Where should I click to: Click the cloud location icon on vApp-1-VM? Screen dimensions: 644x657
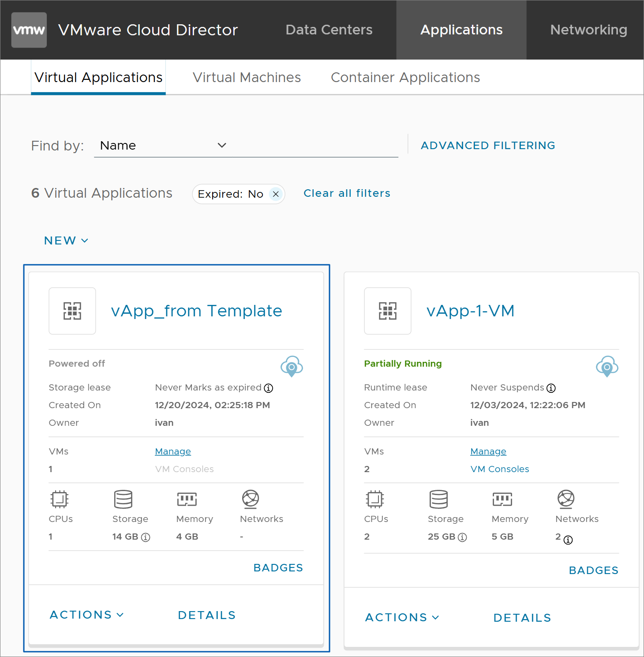(607, 366)
